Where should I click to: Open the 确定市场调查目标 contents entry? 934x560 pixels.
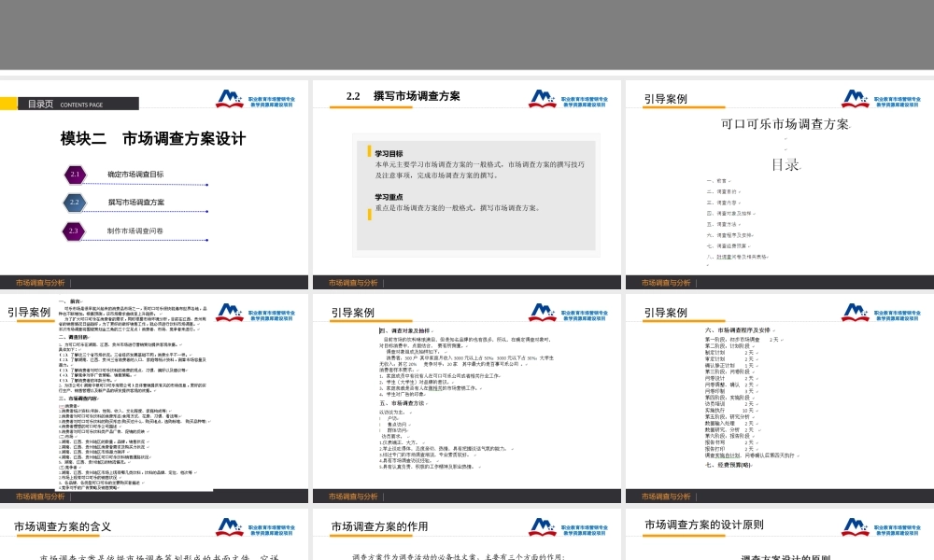(135, 175)
